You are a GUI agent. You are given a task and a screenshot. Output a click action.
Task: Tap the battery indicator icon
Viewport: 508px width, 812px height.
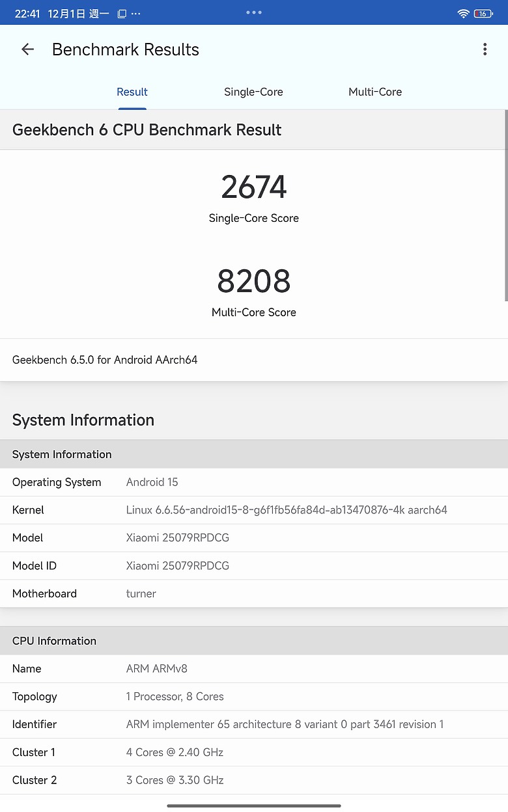(x=483, y=13)
